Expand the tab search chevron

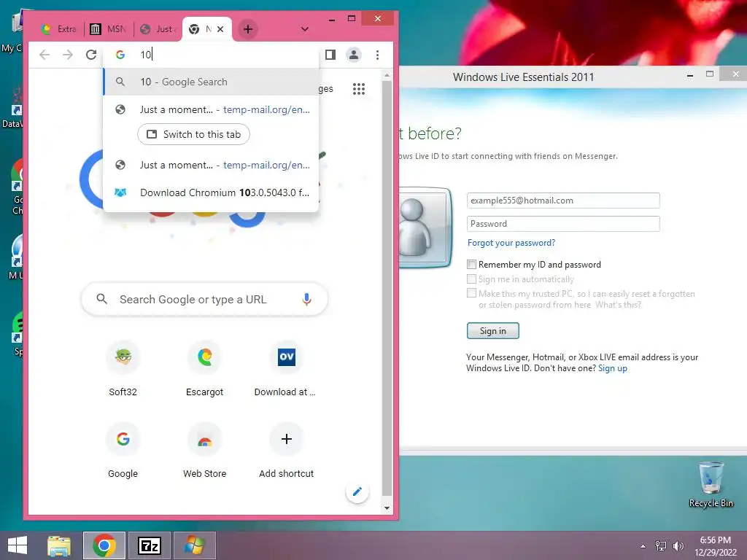pyautogui.click(x=305, y=29)
